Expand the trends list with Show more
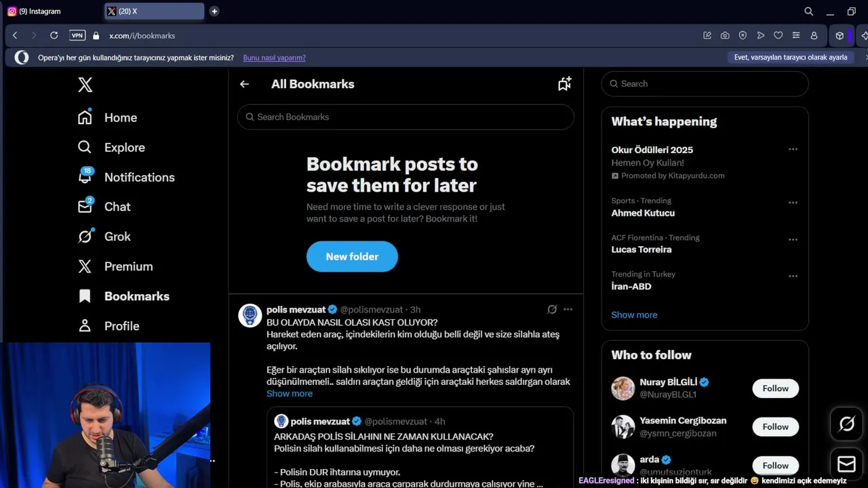Viewport: 868px width, 488px height. coord(634,314)
